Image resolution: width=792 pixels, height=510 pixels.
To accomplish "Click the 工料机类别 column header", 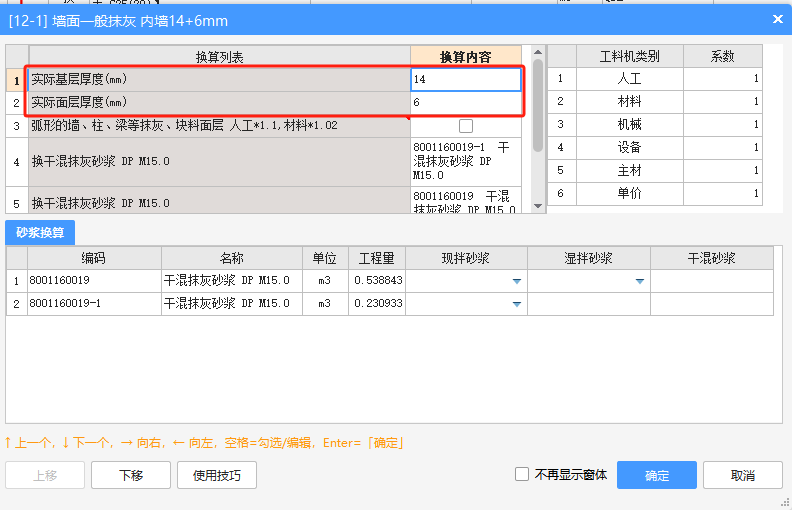I will pyautogui.click(x=629, y=56).
